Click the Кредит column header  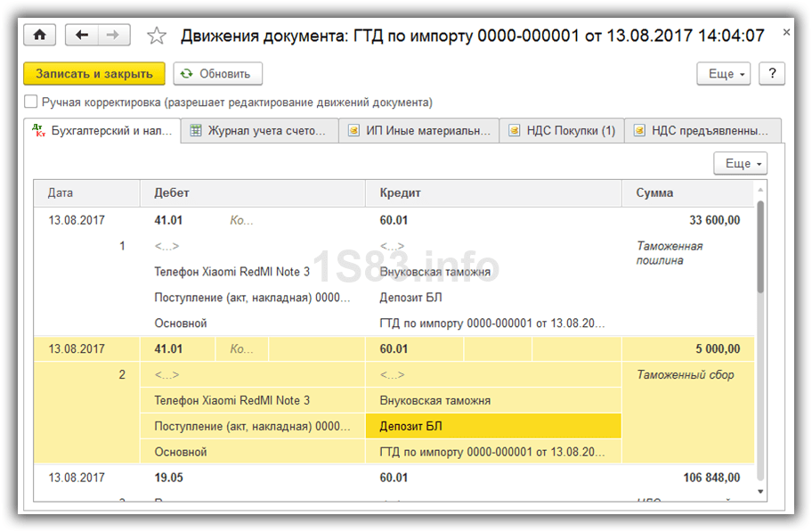[x=493, y=192]
